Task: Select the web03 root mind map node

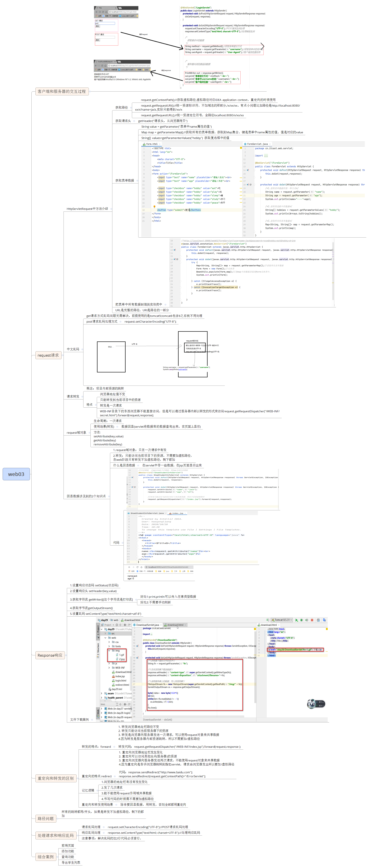Action: 16,474
